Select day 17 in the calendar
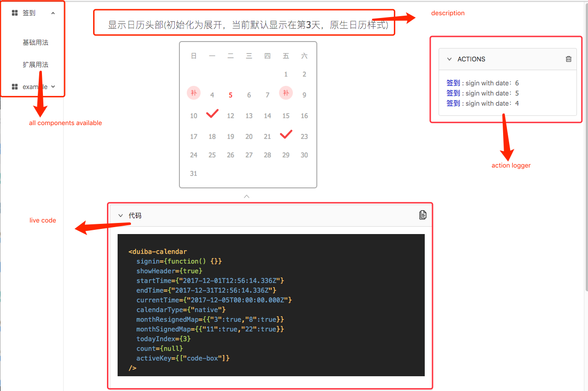 coord(194,137)
